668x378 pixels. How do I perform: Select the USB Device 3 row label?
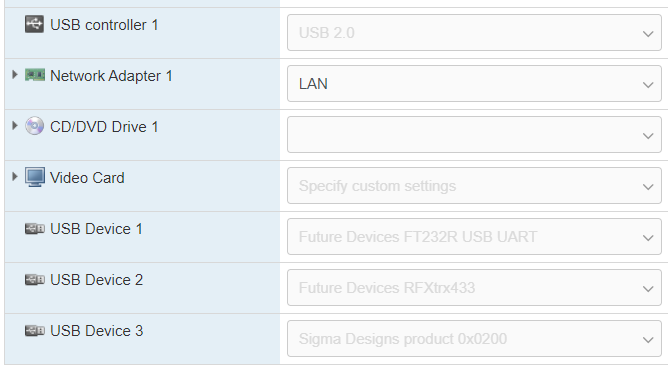click(97, 331)
